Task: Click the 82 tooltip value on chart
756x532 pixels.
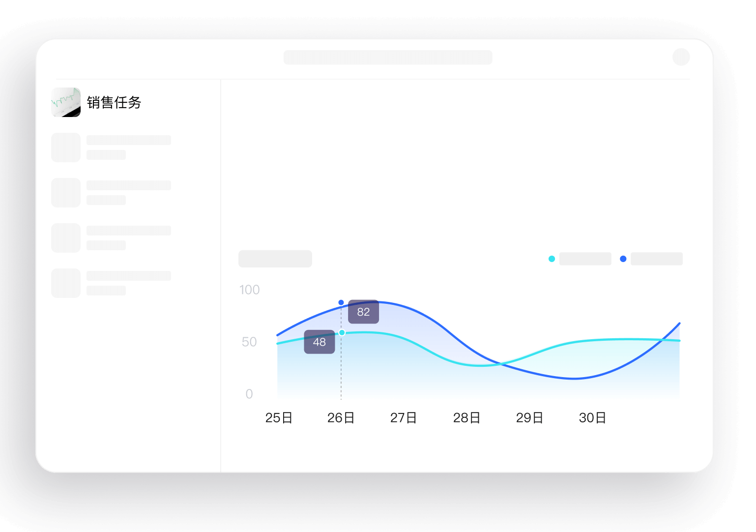Action: coord(363,312)
